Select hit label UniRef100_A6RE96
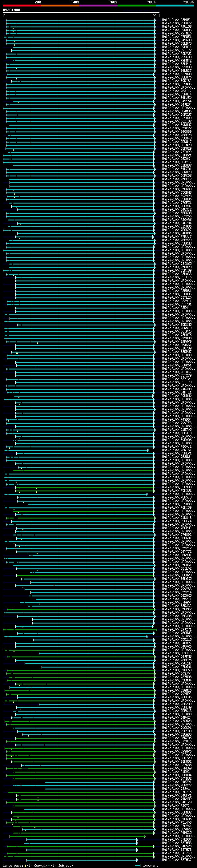This screenshot has height=868, width=197. tap(177, 697)
